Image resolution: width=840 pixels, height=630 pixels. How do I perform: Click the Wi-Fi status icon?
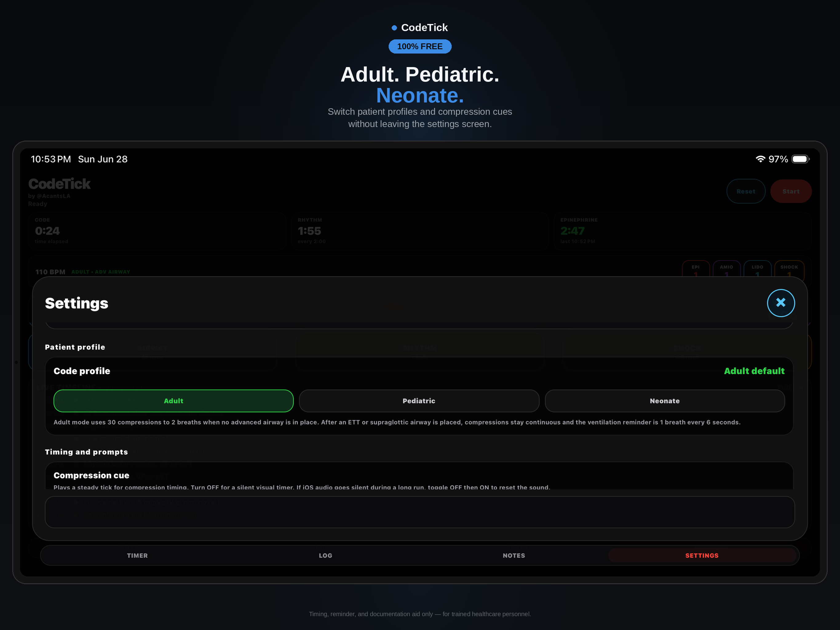pyautogui.click(x=760, y=159)
